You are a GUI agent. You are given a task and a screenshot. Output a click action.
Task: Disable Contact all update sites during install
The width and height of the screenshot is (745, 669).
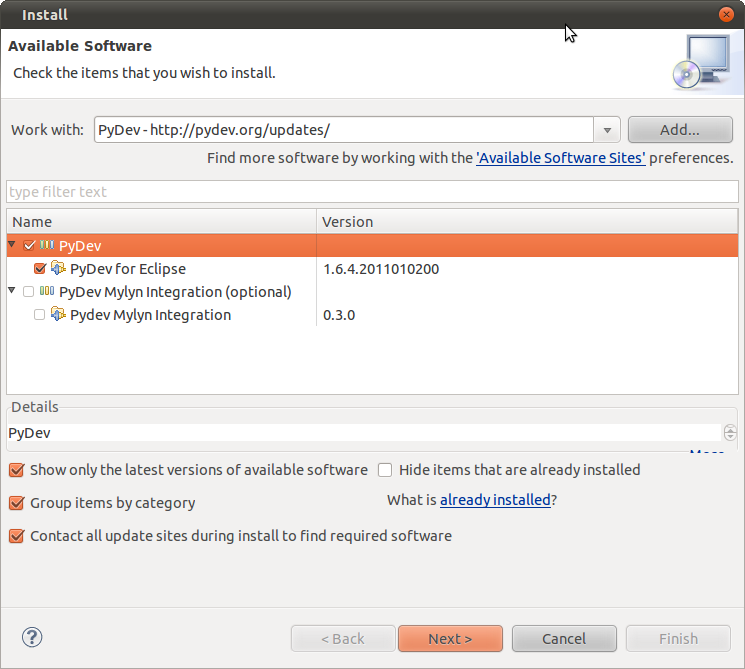(17, 536)
